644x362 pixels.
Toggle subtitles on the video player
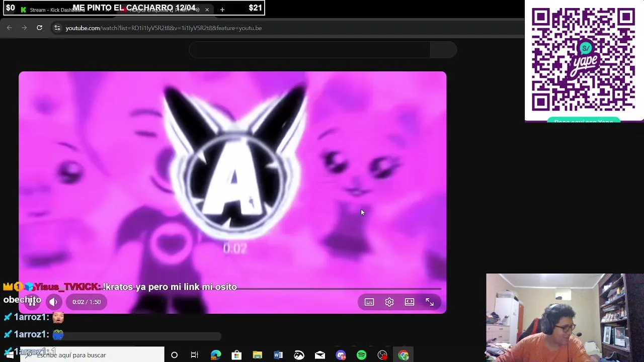(369, 302)
